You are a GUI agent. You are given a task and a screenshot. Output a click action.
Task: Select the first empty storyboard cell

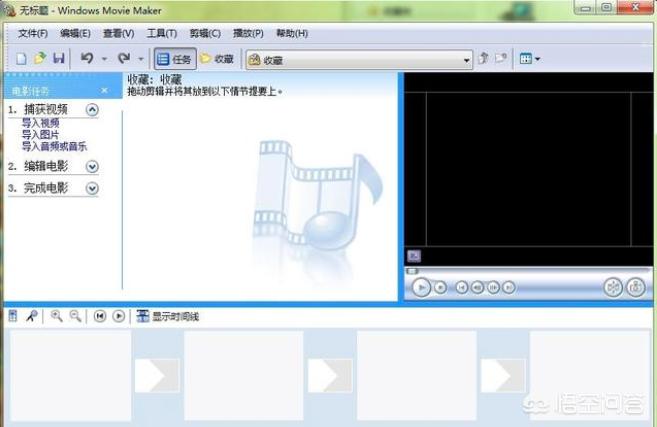[x=70, y=376]
